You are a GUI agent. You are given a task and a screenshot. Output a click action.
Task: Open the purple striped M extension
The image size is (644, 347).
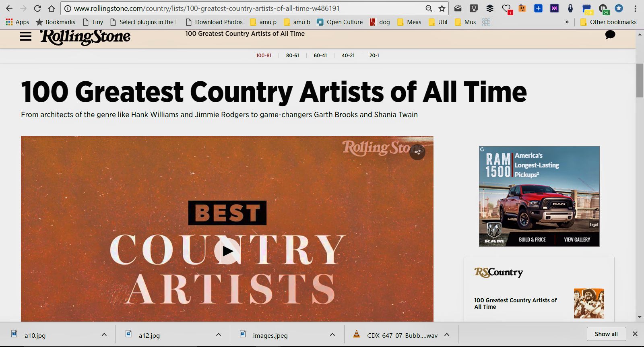pyautogui.click(x=554, y=8)
